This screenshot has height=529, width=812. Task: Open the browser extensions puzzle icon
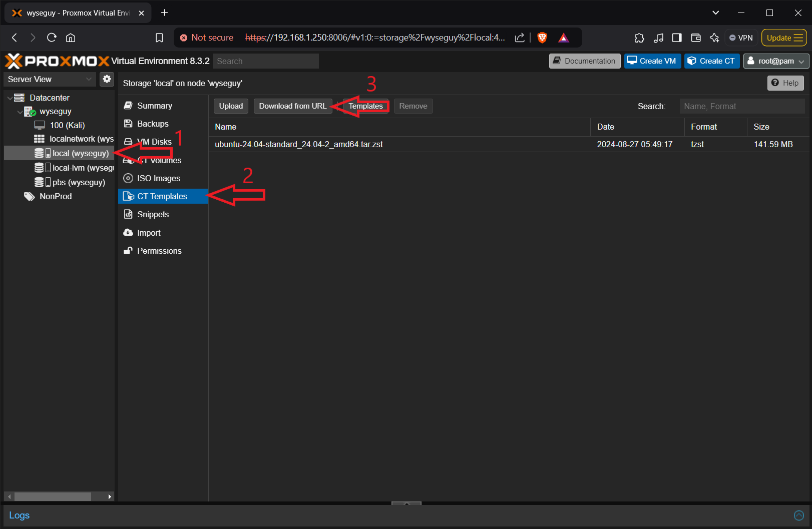pyautogui.click(x=639, y=38)
